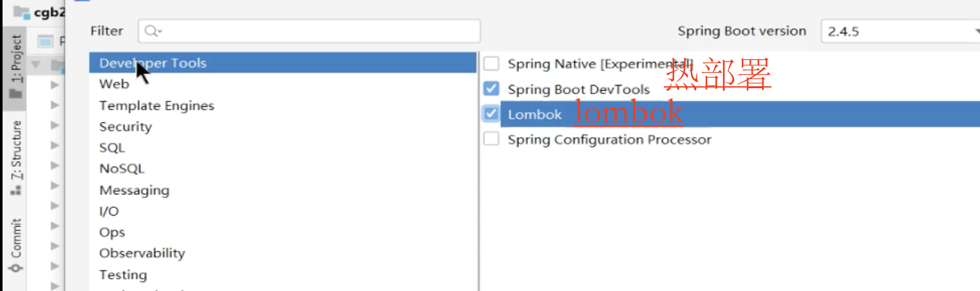The width and height of the screenshot is (980, 291).
Task: Select the Messaging category
Action: pos(283,190)
